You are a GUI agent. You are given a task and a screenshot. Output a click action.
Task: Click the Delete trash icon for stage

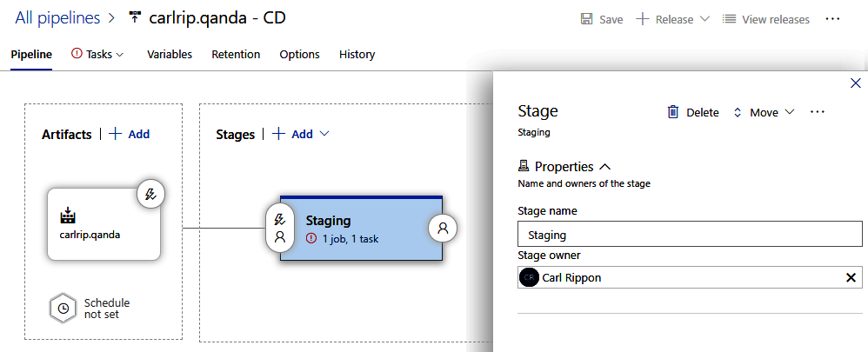(x=673, y=112)
